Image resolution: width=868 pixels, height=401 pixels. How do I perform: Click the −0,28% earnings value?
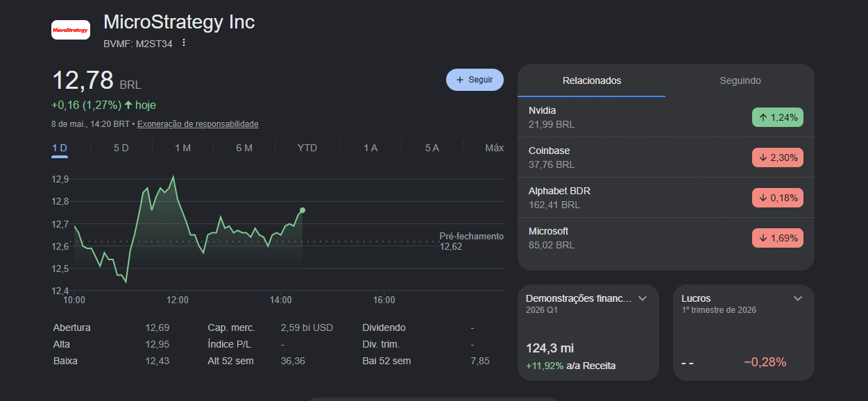[765, 361]
